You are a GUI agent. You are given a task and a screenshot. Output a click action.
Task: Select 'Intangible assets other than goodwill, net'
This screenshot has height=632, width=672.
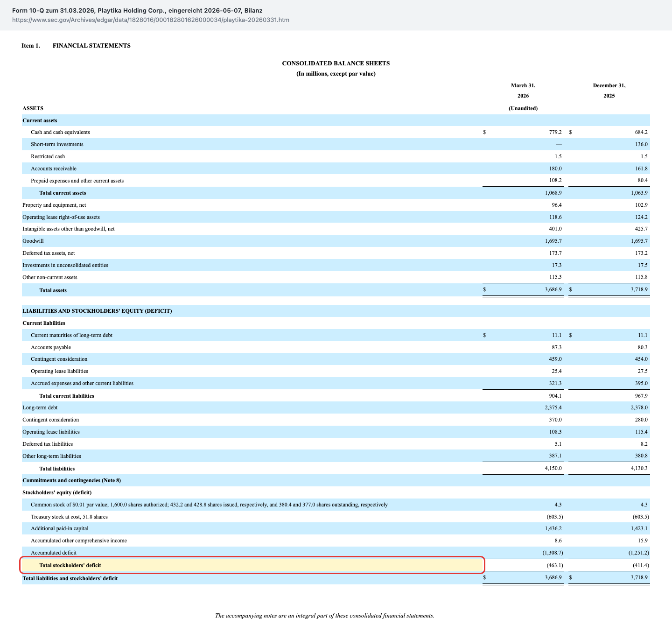[69, 229]
